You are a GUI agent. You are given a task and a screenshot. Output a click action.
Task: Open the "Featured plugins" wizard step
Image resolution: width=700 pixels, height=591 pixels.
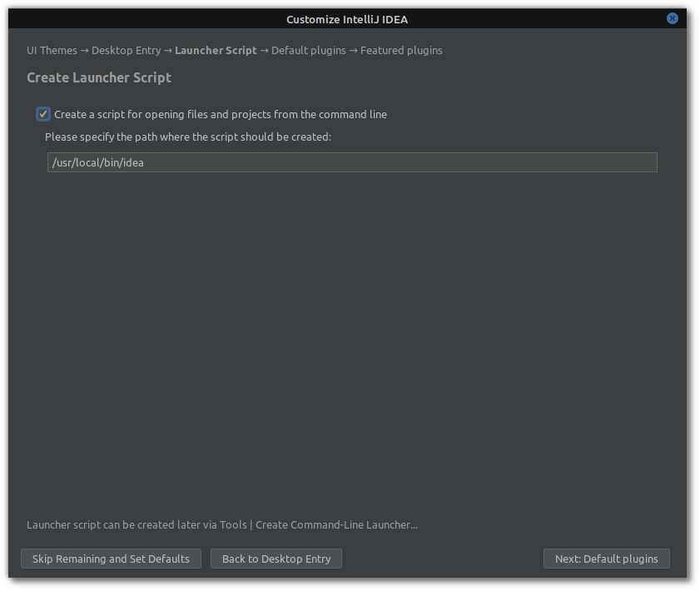pos(405,50)
